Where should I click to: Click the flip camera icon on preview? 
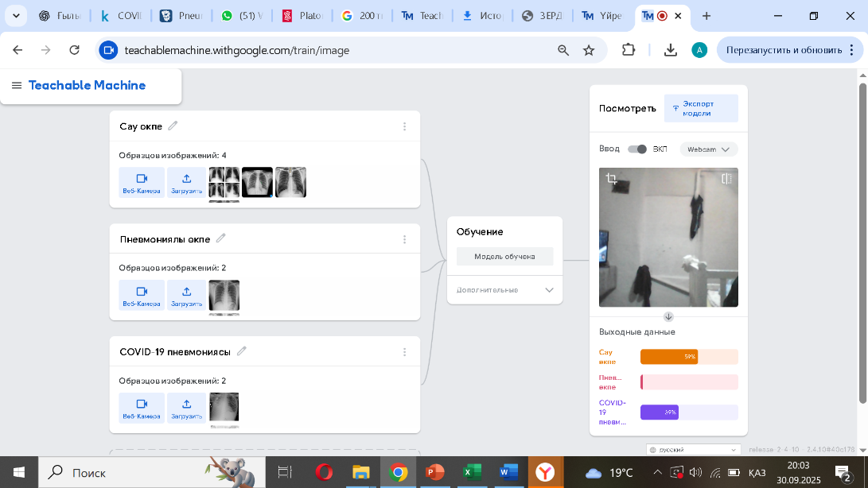(x=726, y=179)
